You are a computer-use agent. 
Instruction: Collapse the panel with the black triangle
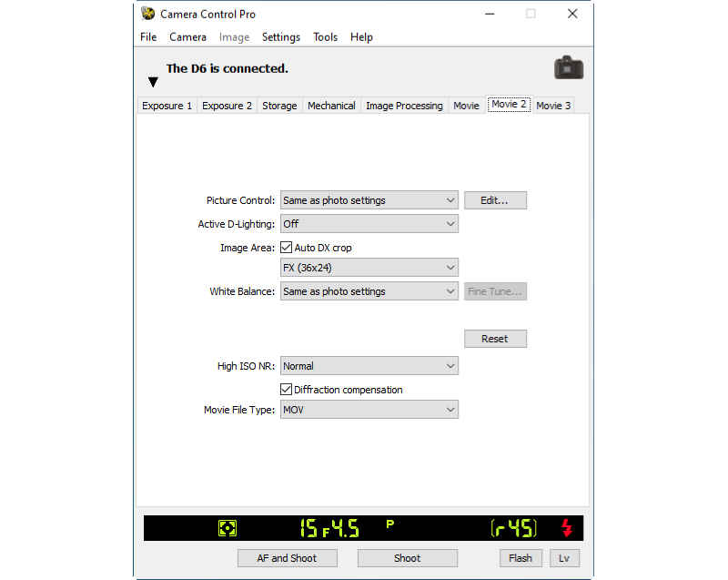153,82
